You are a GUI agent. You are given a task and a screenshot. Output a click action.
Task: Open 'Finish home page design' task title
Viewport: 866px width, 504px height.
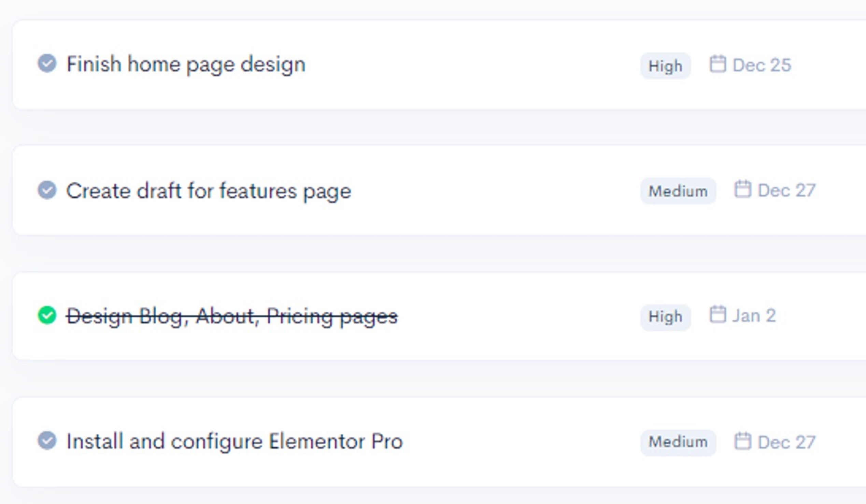pos(186,64)
